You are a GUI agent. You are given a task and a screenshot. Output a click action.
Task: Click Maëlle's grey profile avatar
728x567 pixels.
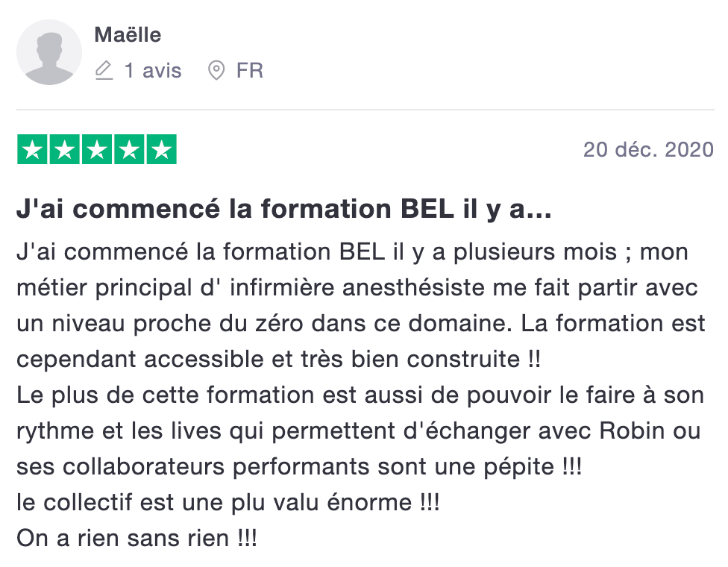(49, 52)
